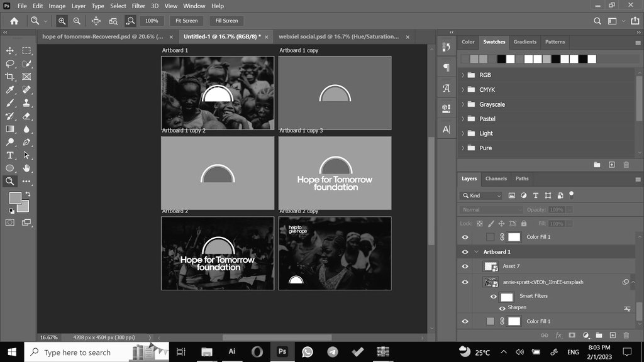Toggle lock all for layer
The image size is (644, 362).
[x=524, y=224]
